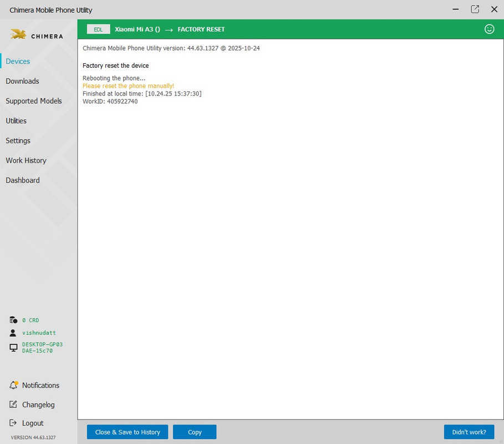Click the user profile icon beside vishnudatt

click(13, 332)
